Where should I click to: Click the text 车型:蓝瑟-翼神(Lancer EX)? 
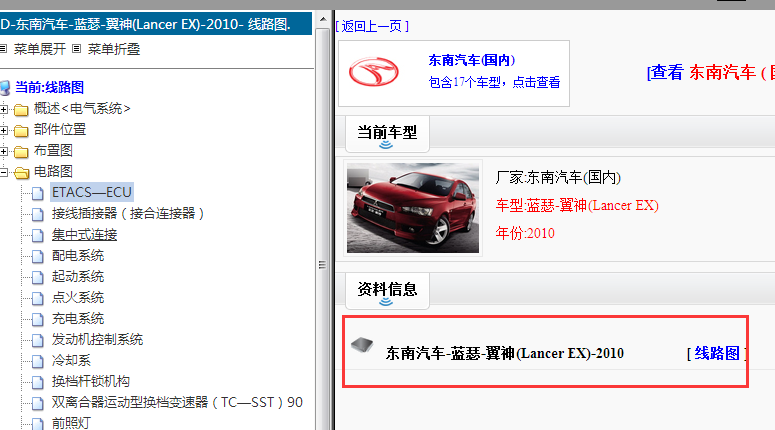577,205
